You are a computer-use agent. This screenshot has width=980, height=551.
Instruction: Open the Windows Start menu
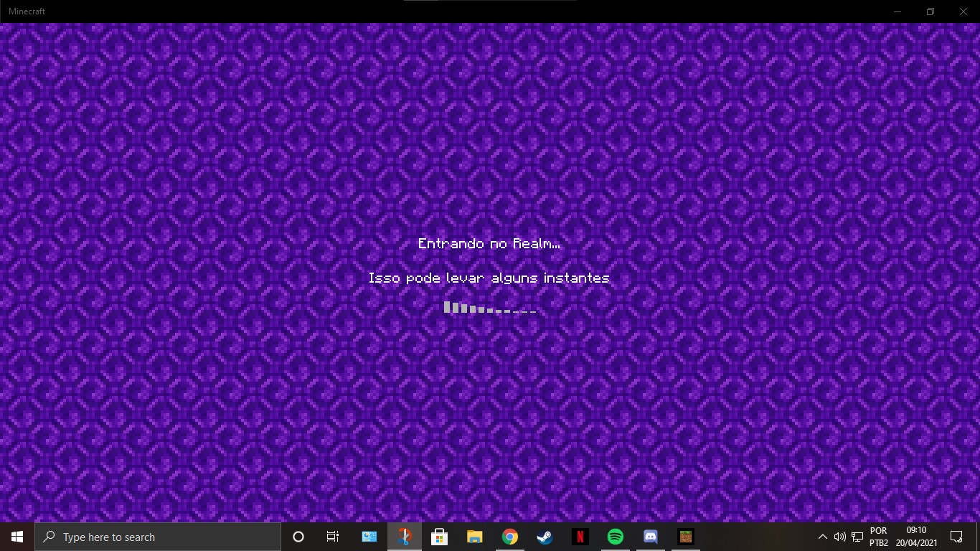point(17,537)
